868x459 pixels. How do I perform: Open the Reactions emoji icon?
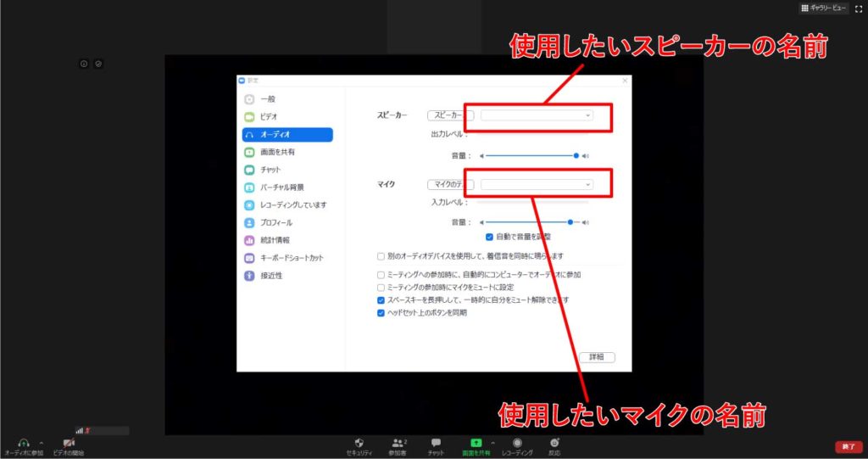(554, 443)
